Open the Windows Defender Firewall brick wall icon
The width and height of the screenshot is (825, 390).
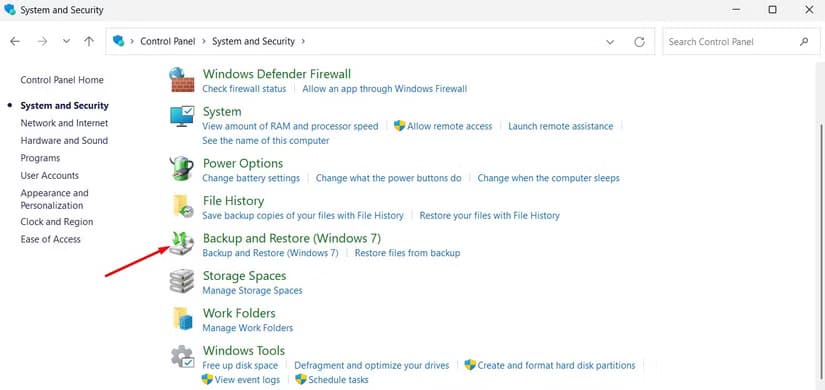(182, 80)
